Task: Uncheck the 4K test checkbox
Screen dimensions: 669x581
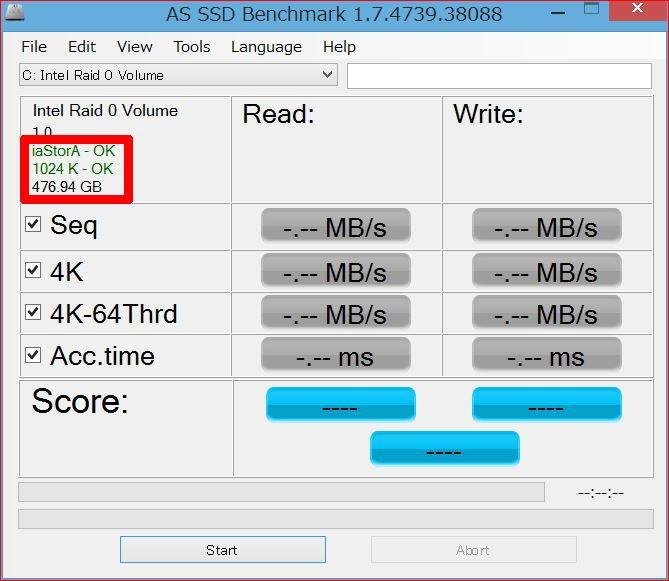Action: (x=33, y=270)
